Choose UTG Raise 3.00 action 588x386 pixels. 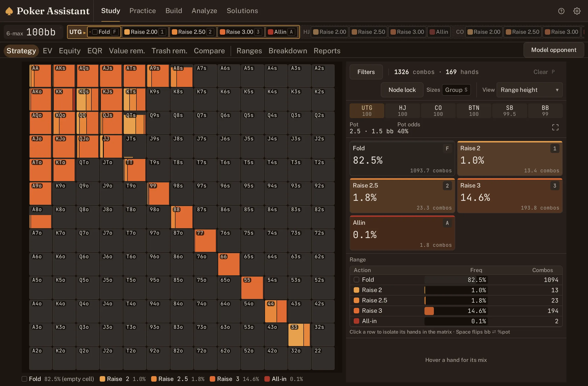[x=241, y=32]
